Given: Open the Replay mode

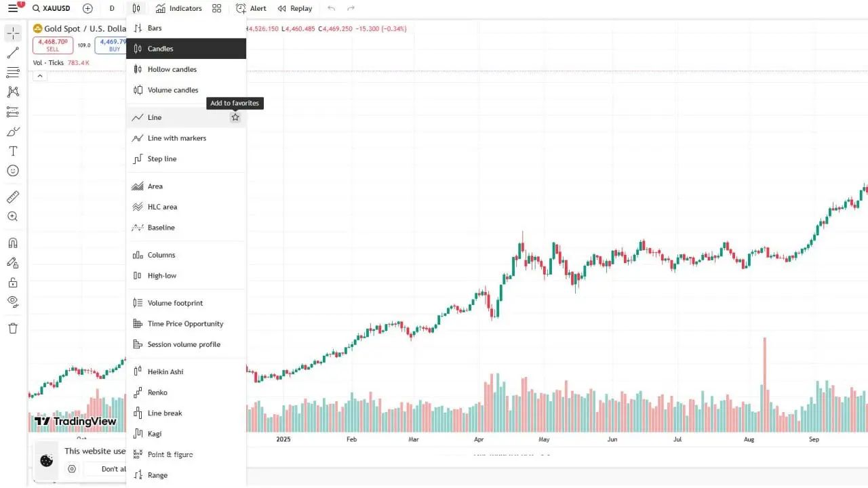Looking at the screenshot, I should (295, 9).
